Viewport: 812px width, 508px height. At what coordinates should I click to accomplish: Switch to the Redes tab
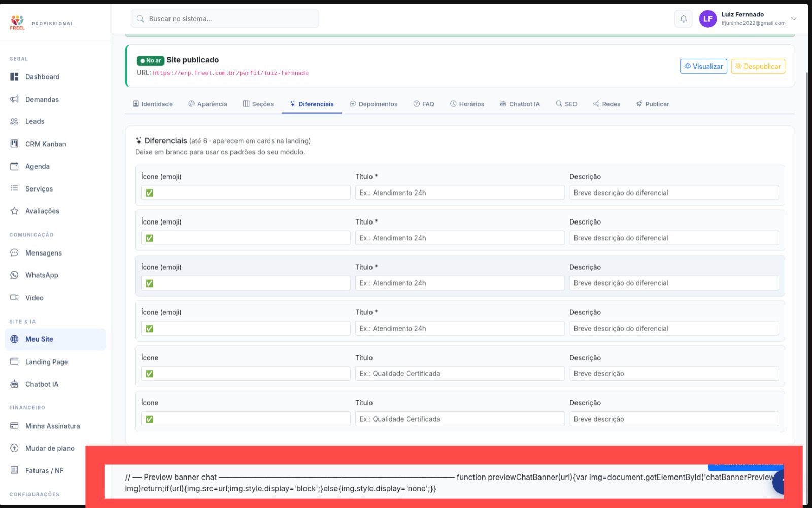(606, 104)
